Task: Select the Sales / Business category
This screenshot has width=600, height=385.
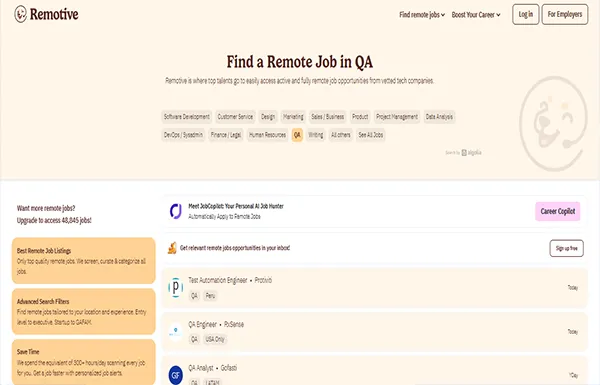Action: click(x=328, y=117)
